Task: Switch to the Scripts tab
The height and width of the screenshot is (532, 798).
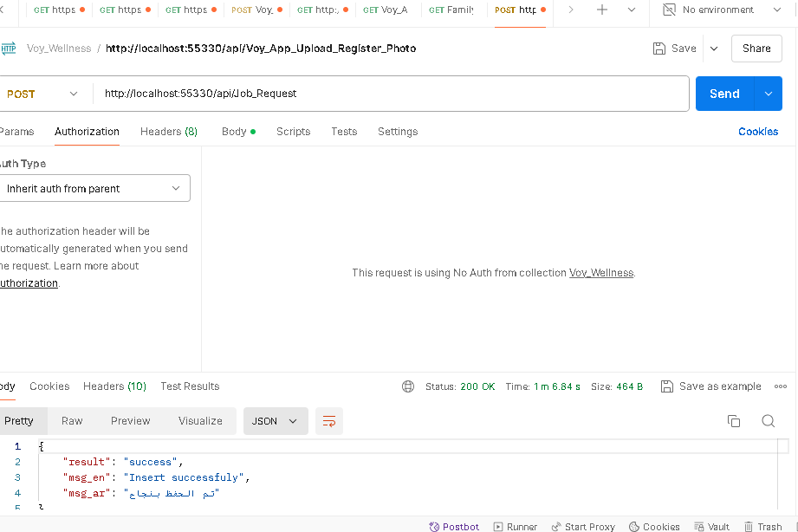Action: [x=293, y=132]
